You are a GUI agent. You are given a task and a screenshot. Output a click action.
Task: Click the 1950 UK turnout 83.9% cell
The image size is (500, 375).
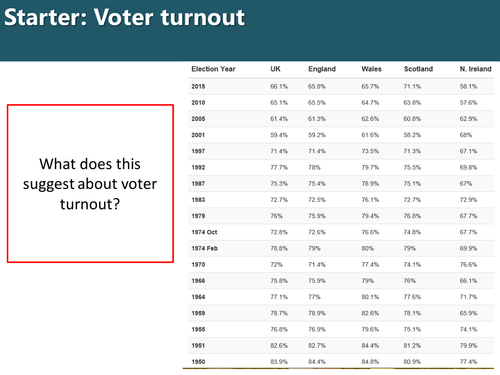coord(279,362)
